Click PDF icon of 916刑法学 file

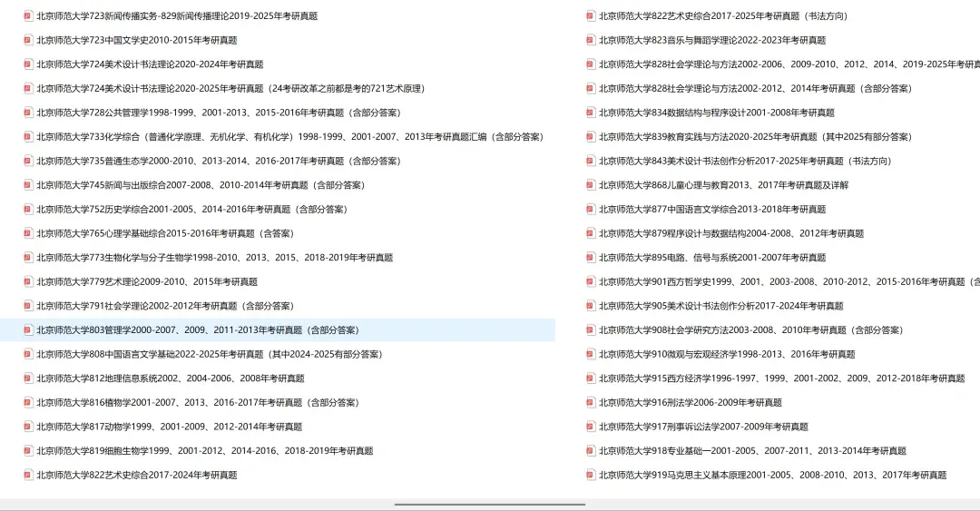point(591,402)
